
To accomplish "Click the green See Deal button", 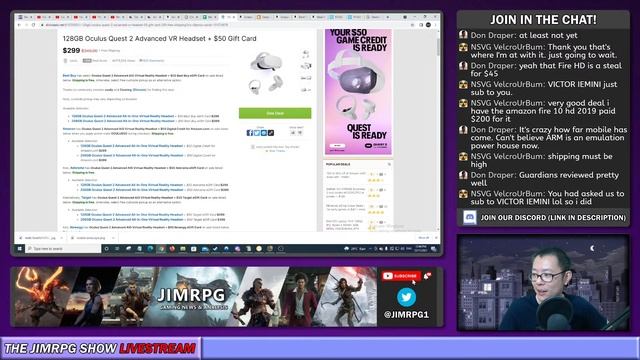I will (275, 113).
